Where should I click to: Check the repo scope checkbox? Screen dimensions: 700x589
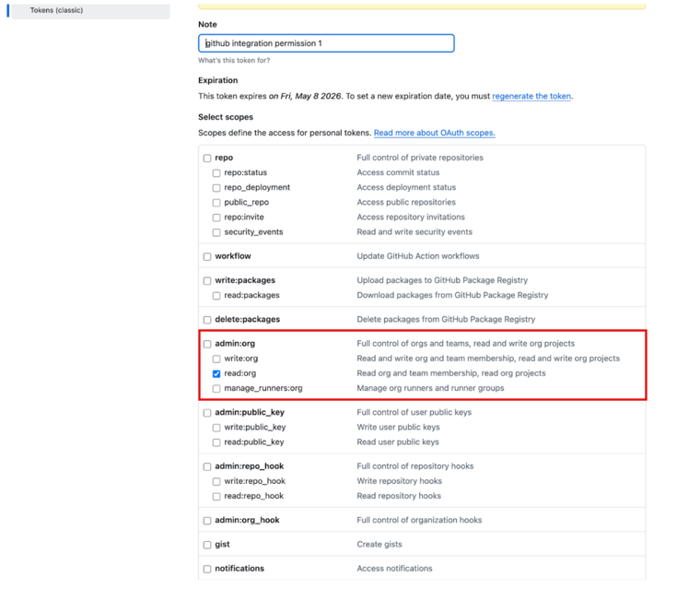207,158
